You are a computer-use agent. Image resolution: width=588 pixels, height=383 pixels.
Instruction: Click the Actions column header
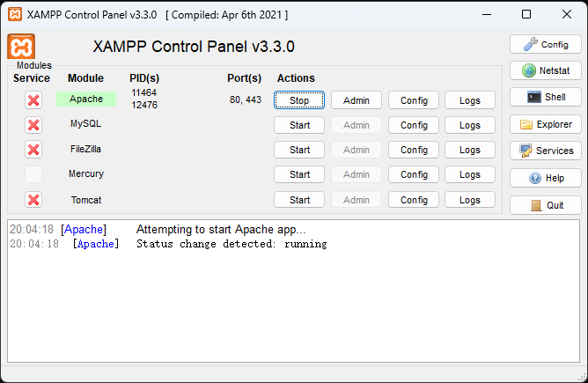296,78
